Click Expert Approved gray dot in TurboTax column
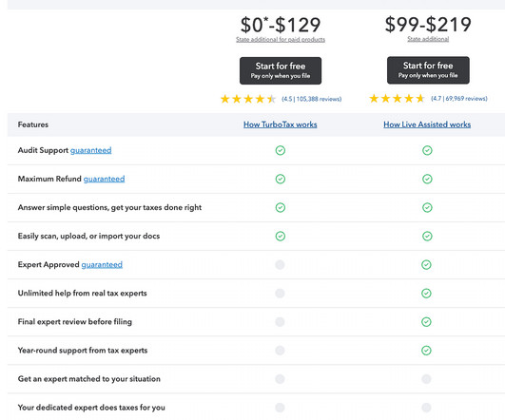505x420 pixels. (x=280, y=265)
